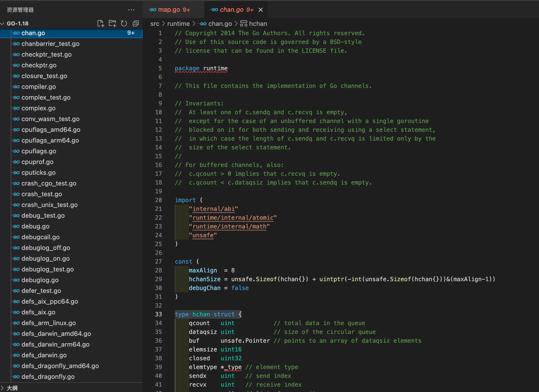The width and height of the screenshot is (539, 392).
Task: Select cpuprof.go in the explorer
Action: tap(37, 162)
